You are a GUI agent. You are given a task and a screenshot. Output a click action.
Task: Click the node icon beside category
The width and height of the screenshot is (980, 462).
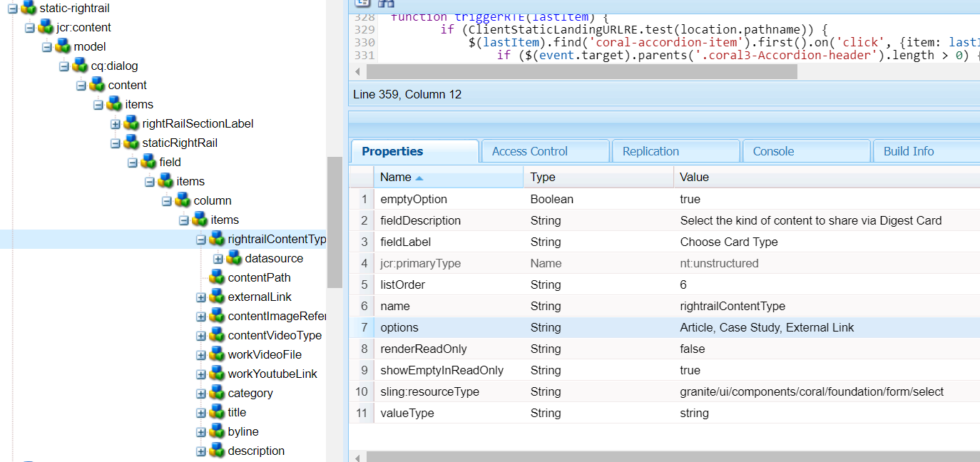pos(215,393)
